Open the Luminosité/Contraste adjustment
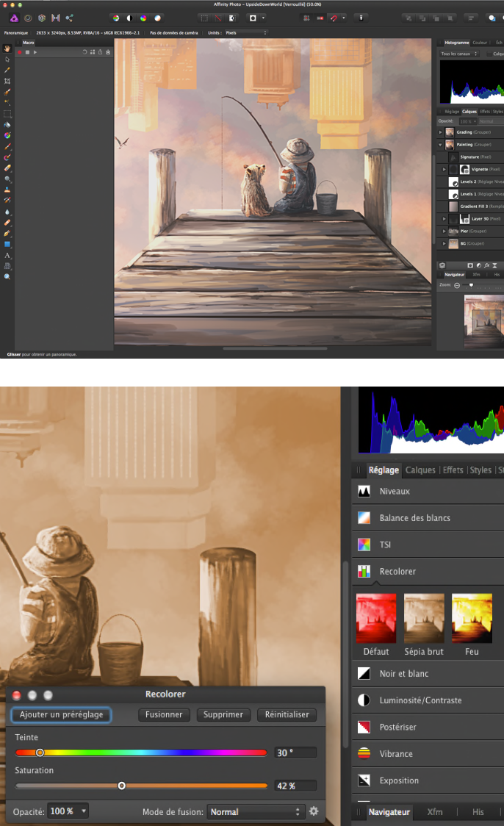 tap(428, 700)
